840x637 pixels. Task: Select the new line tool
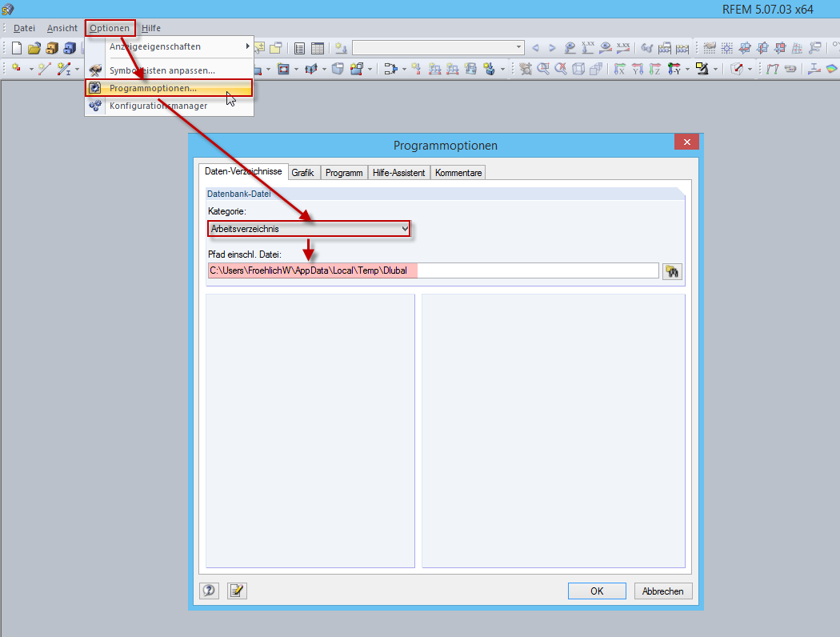45,69
